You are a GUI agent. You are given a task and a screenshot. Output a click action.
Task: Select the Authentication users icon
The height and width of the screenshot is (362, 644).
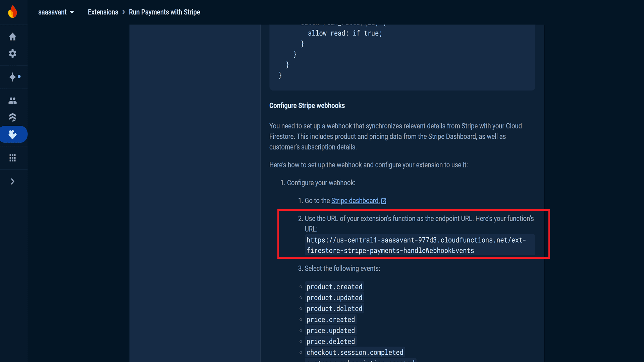click(12, 100)
